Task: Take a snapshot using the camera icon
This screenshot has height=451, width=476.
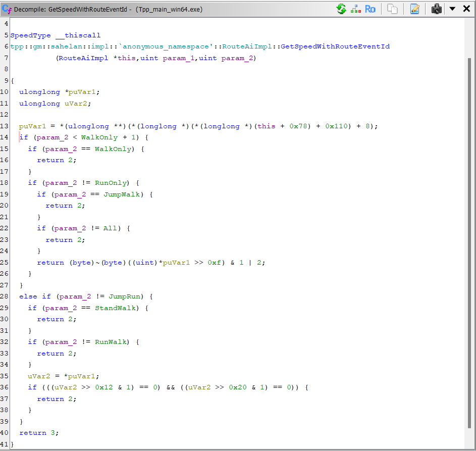Action: (x=436, y=9)
